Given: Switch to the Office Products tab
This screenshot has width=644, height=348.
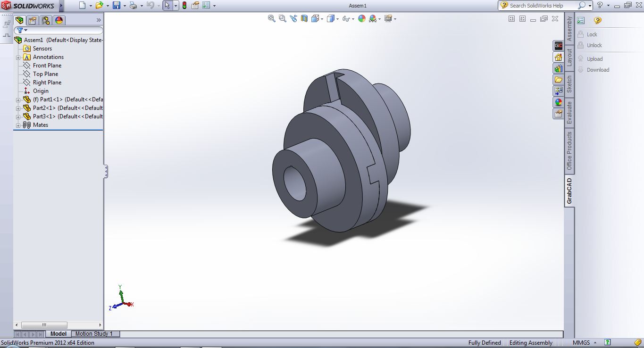Looking at the screenshot, I should (x=569, y=151).
